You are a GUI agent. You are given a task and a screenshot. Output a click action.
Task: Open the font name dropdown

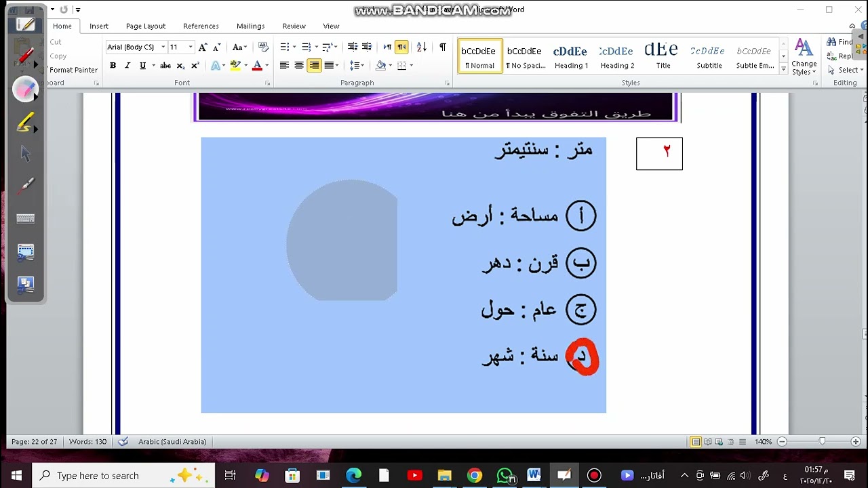163,47
